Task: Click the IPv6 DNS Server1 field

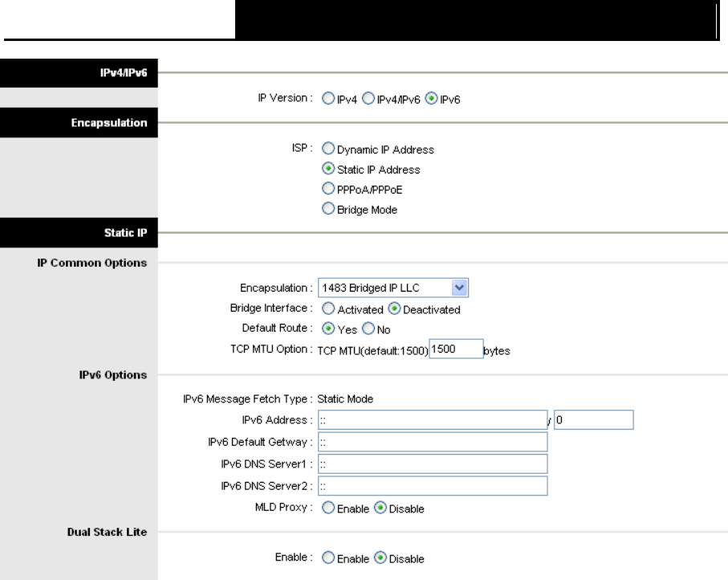Action: (x=433, y=464)
